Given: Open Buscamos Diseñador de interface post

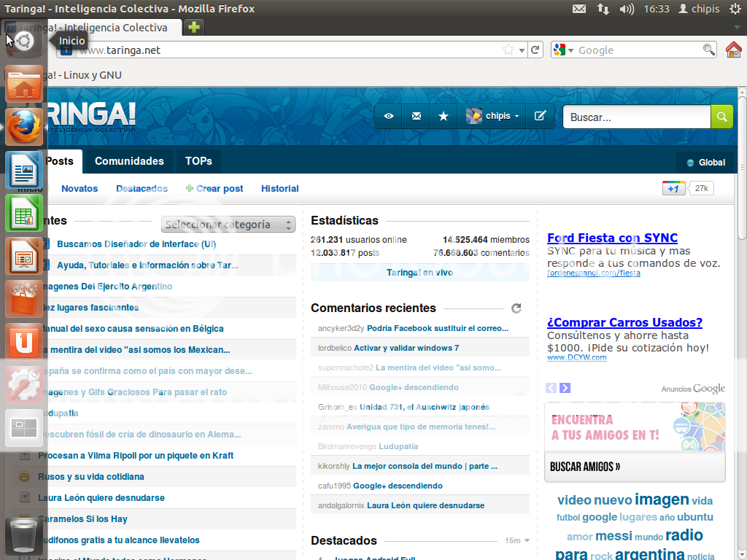Looking at the screenshot, I should pyautogui.click(x=136, y=244).
